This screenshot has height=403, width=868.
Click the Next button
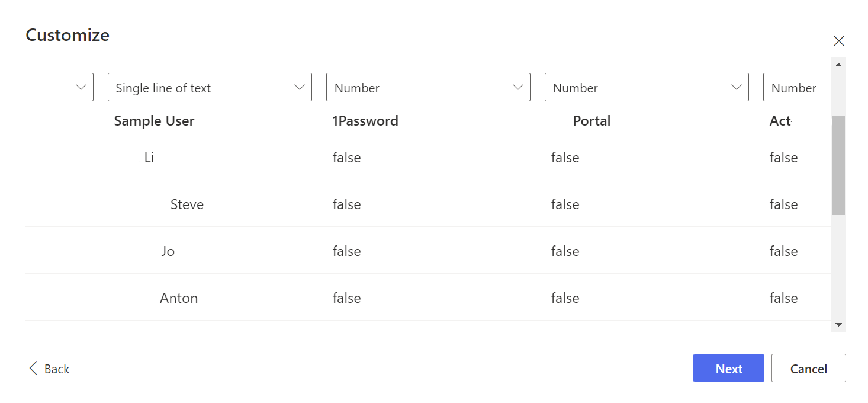tap(729, 368)
